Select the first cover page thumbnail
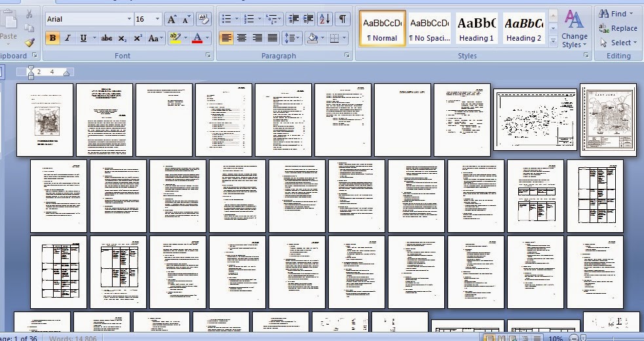The height and width of the screenshot is (341, 644). point(45,120)
